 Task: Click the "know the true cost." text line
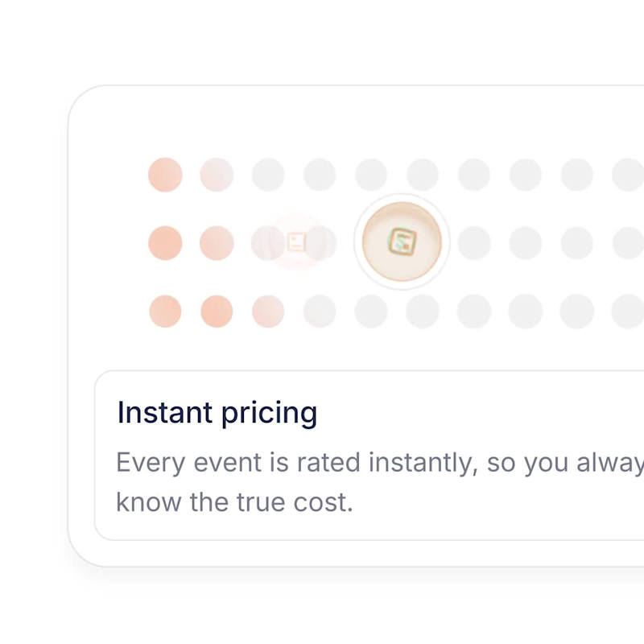coord(235,502)
